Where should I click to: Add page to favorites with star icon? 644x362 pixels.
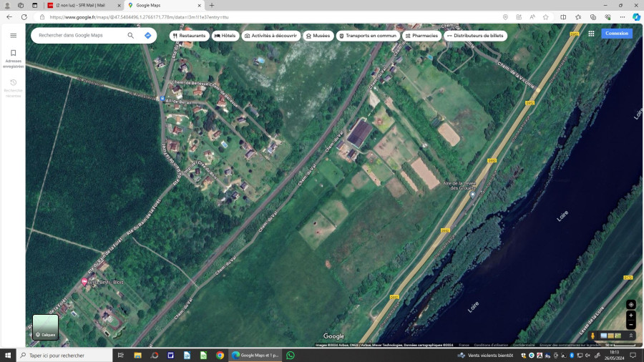(545, 16)
